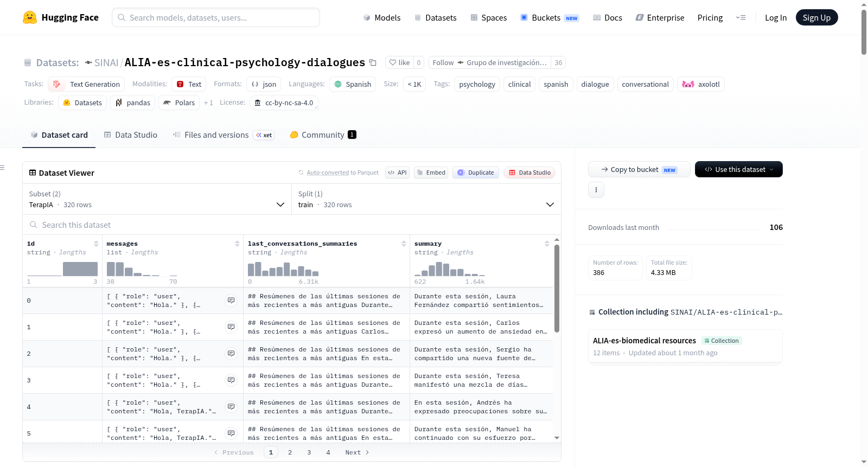Select the axolotl tag

click(x=701, y=84)
